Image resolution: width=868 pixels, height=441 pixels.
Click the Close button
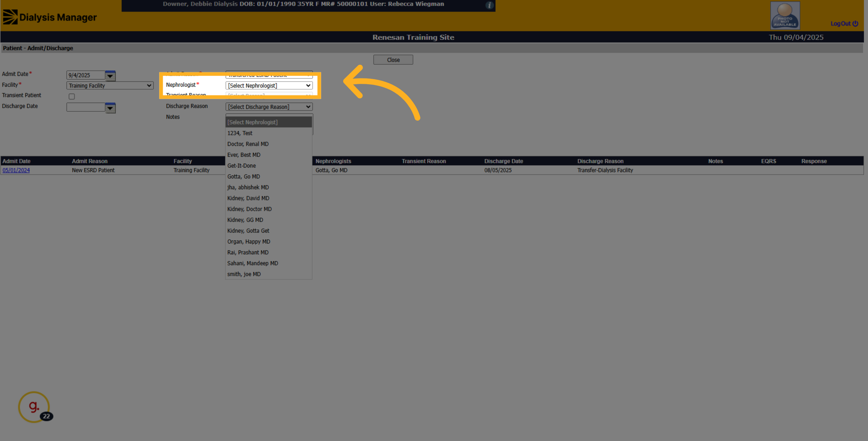(x=393, y=60)
